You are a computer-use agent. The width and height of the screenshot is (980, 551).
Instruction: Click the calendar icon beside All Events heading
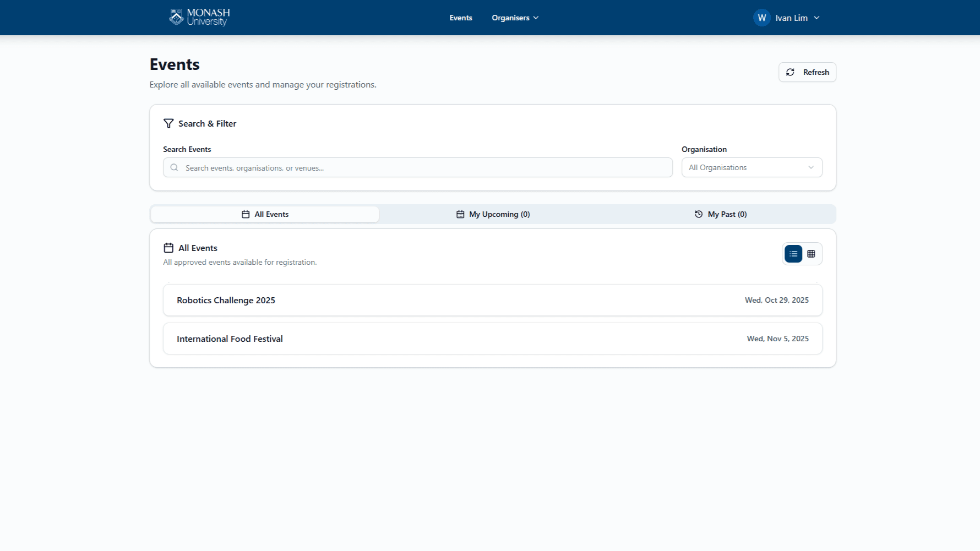168,248
